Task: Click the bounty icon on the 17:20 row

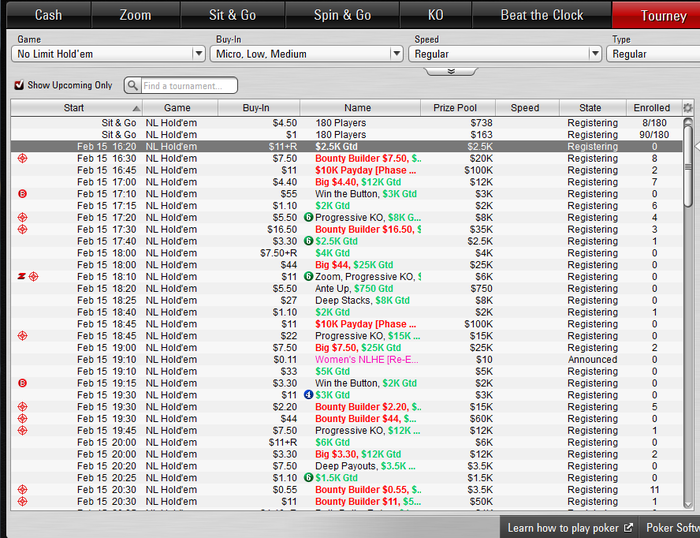Action: [22, 217]
